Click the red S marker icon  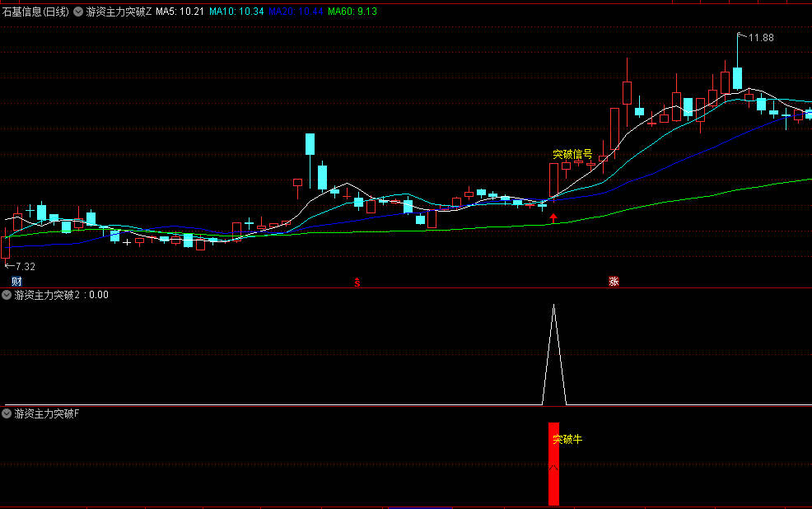coord(357,283)
